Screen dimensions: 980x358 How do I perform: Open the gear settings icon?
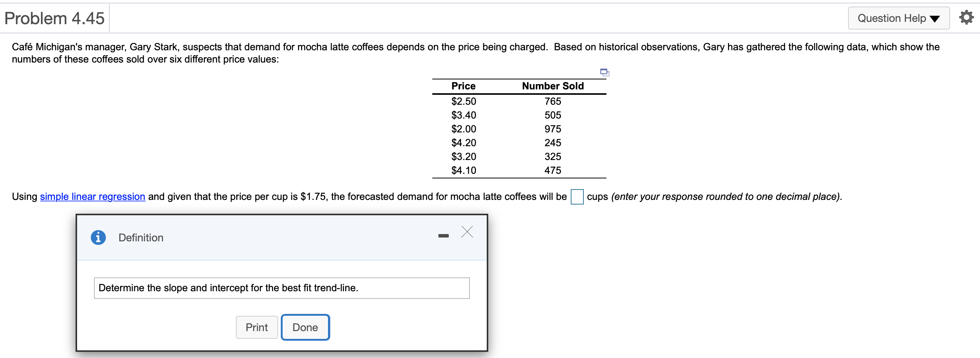966,18
